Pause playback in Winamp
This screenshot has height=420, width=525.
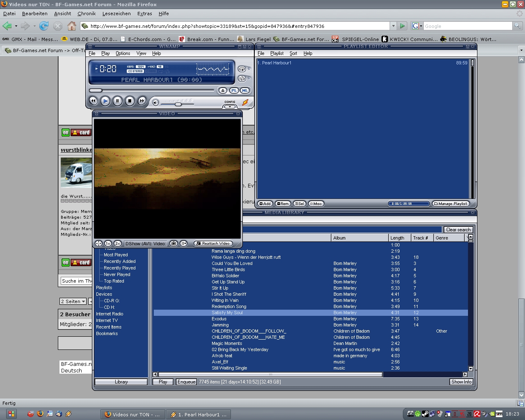point(117,100)
